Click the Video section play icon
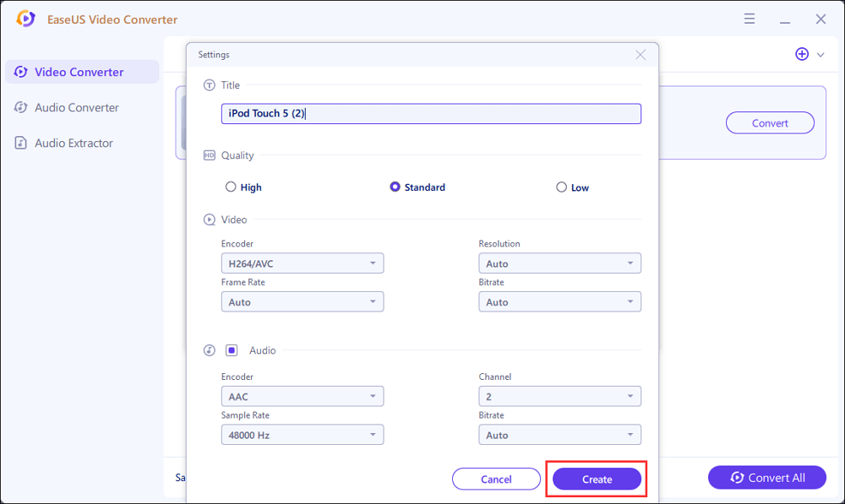Image resolution: width=845 pixels, height=504 pixels. (210, 219)
